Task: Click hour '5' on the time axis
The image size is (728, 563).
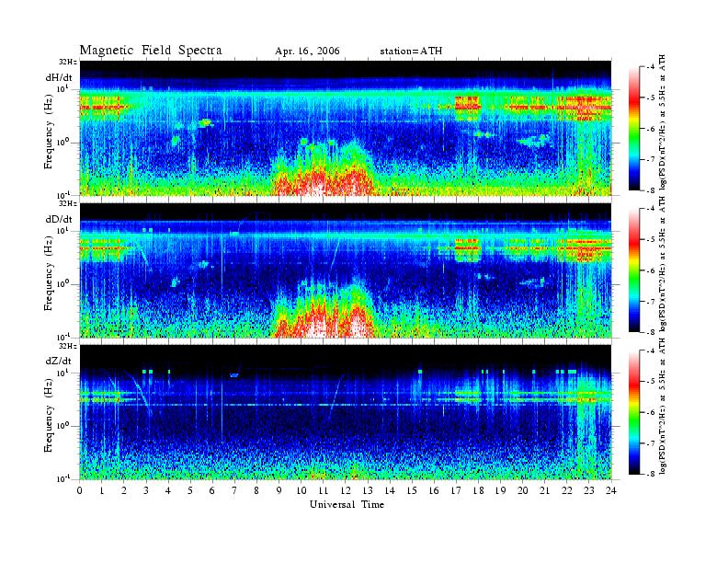Action: 190,491
